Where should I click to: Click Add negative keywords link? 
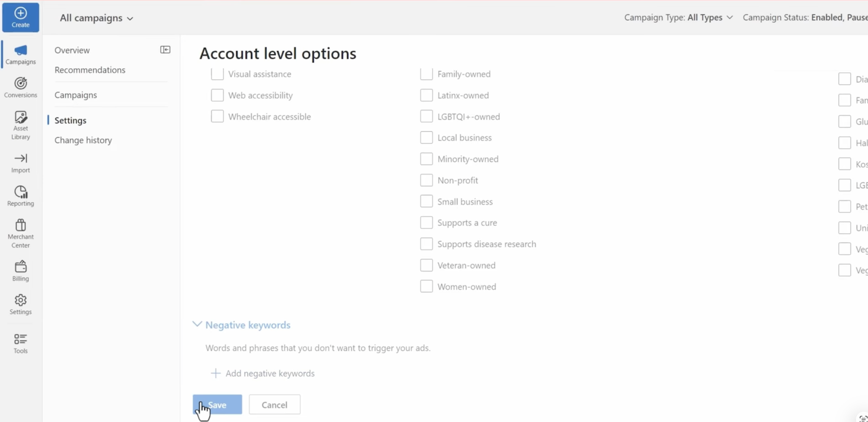point(263,373)
